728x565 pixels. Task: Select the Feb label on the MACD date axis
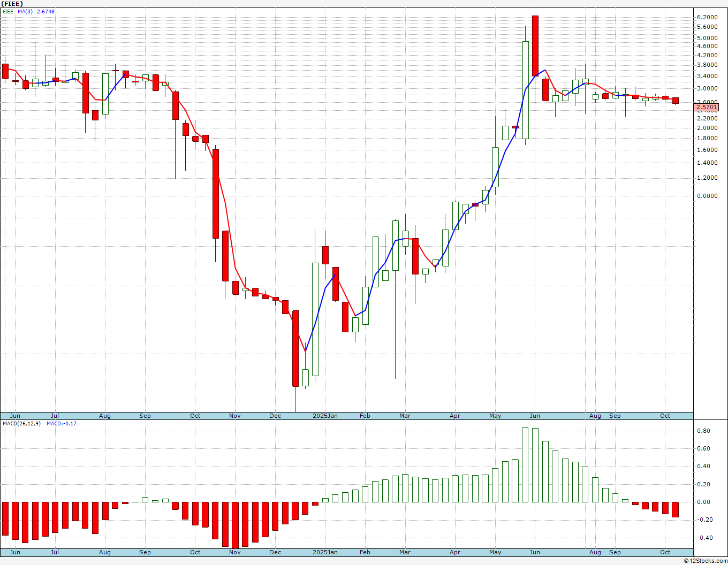click(x=365, y=552)
